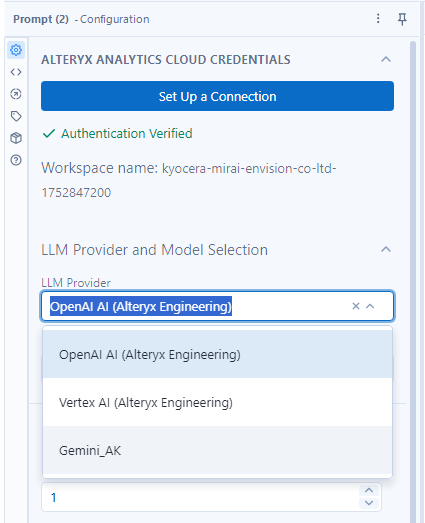Viewport: 425px width, 523px height.
Task: Click the Prompt (2) title text
Action: pyautogui.click(x=41, y=19)
